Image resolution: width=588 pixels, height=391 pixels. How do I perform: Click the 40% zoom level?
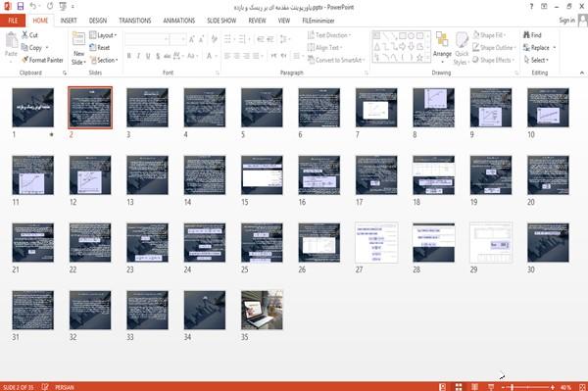tap(565, 387)
